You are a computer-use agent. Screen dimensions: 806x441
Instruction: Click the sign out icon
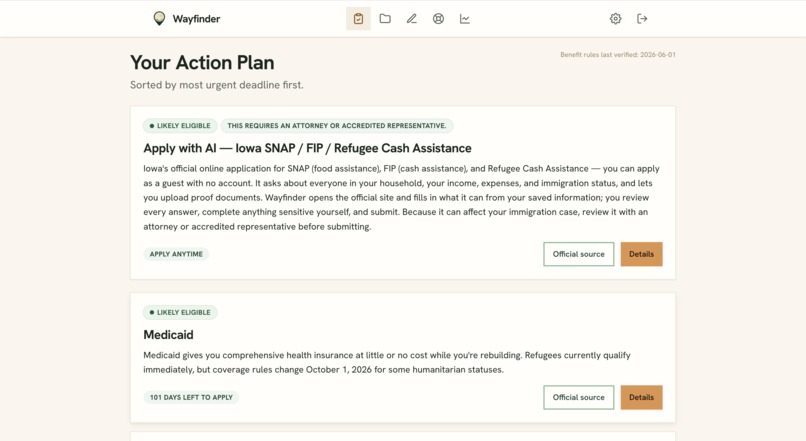point(642,19)
